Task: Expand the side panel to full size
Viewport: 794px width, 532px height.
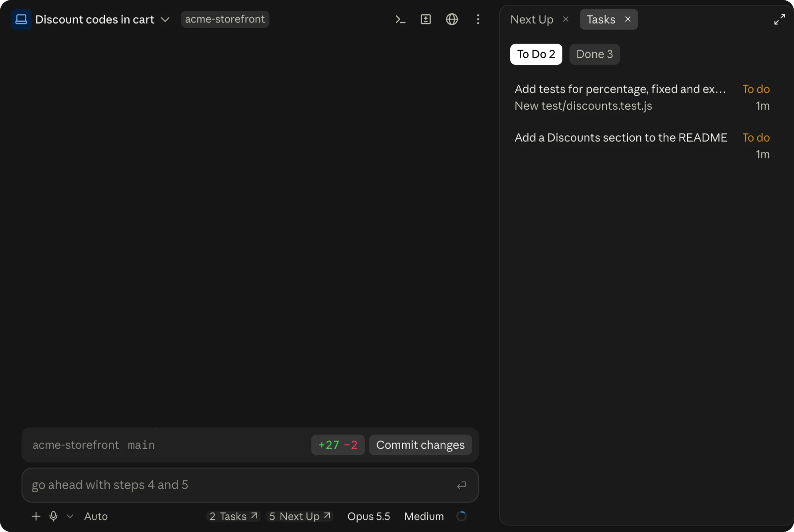Action: (779, 19)
